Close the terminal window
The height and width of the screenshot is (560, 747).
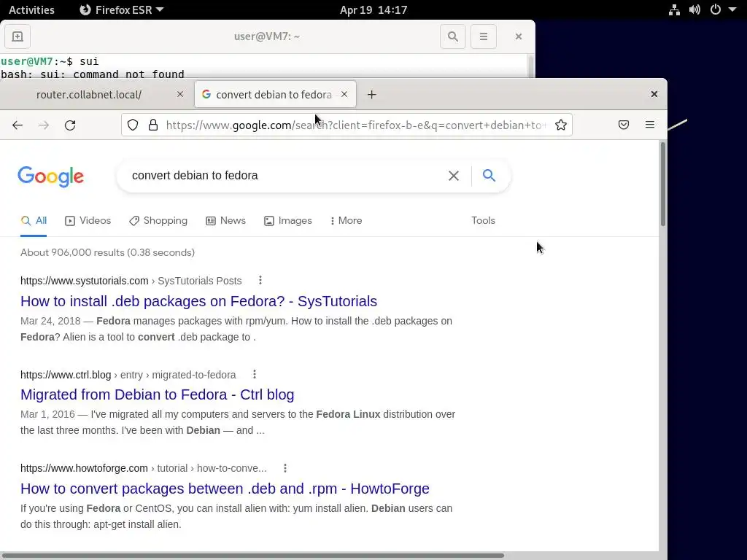click(519, 36)
